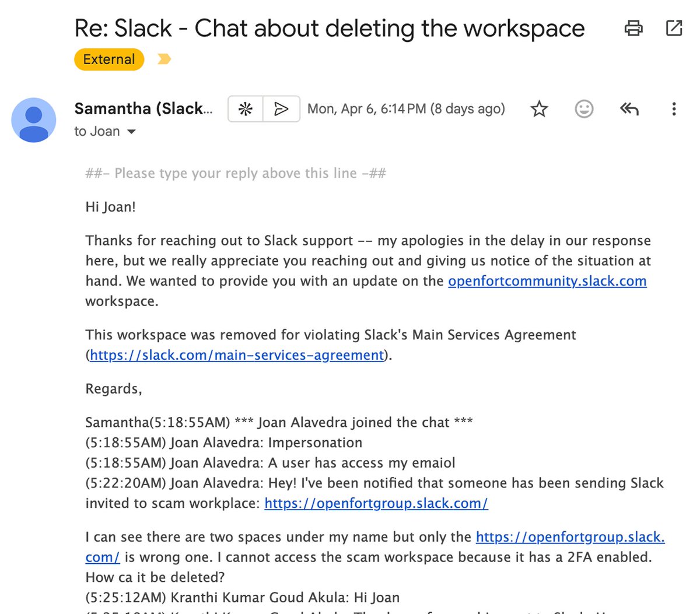
Task: Click the sparkle summarize icon button
Action: (246, 109)
